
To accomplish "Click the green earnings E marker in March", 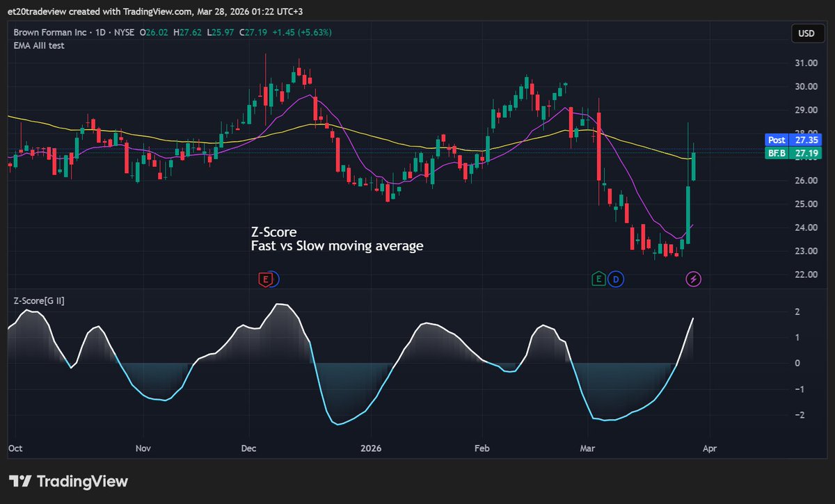I will coord(598,279).
